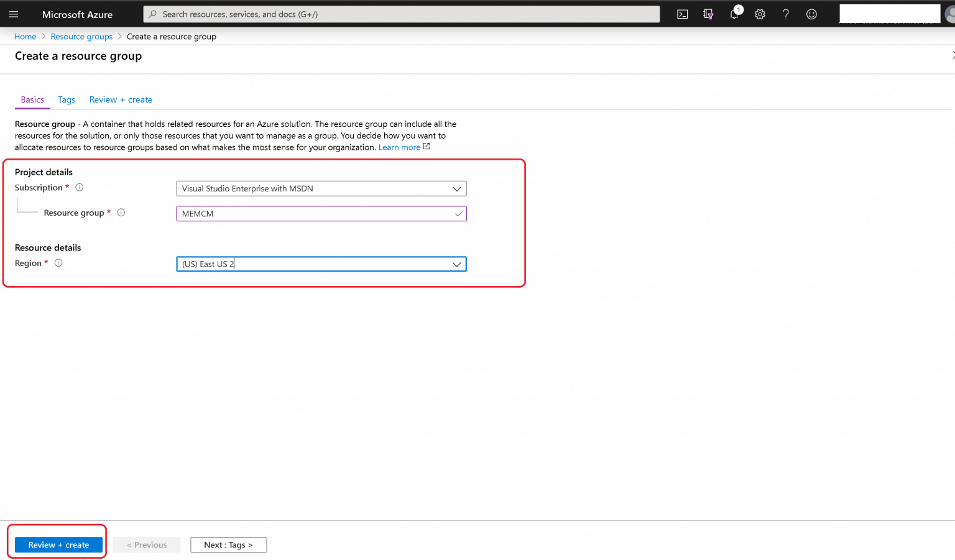View the Region info tooltip icon
This screenshot has width=955, height=560.
pos(58,262)
